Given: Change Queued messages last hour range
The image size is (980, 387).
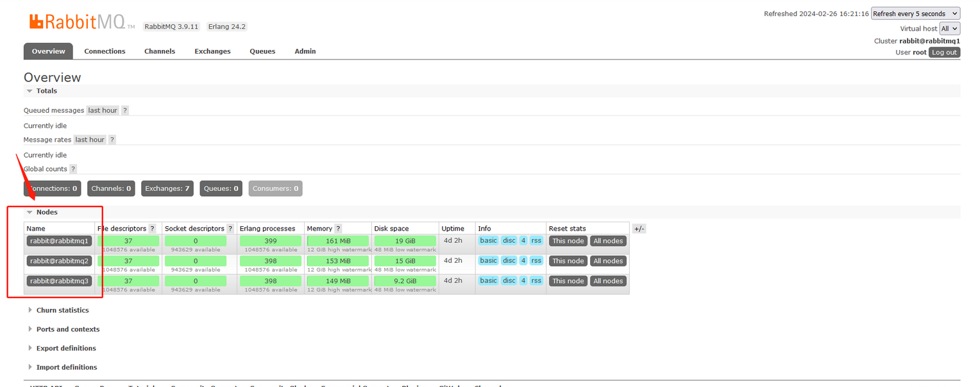Looking at the screenshot, I should [x=103, y=110].
